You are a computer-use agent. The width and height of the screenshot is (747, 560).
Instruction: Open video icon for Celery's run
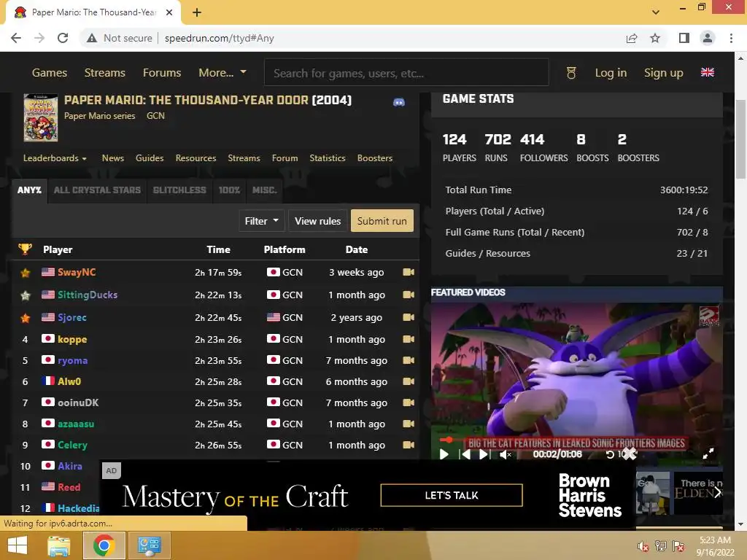click(409, 445)
